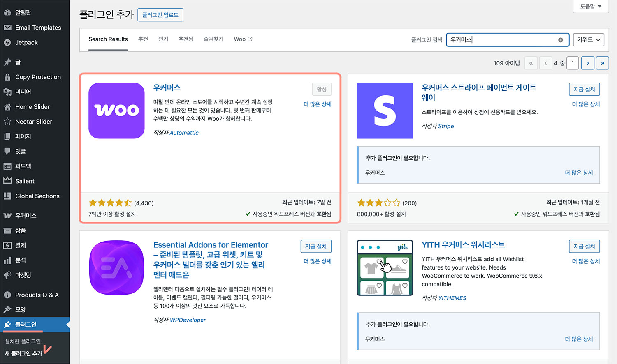Switch to the 즐겨찾기 tab
The width and height of the screenshot is (617, 364).
point(213,39)
